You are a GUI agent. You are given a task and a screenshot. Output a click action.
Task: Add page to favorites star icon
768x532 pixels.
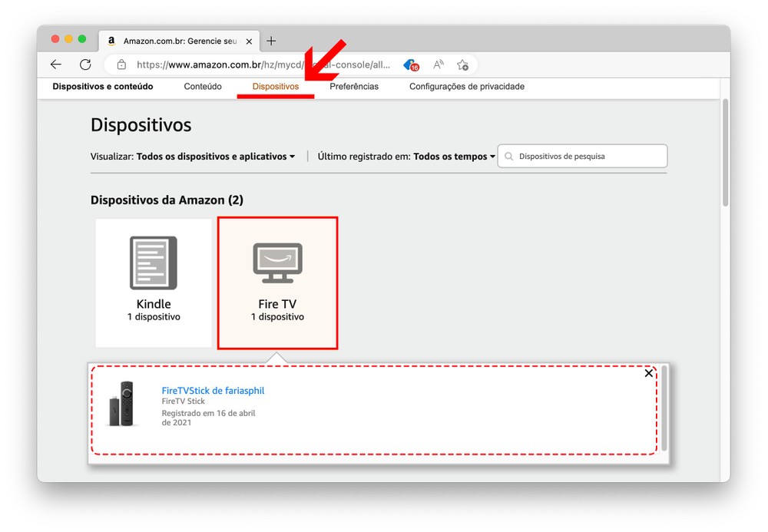462,64
